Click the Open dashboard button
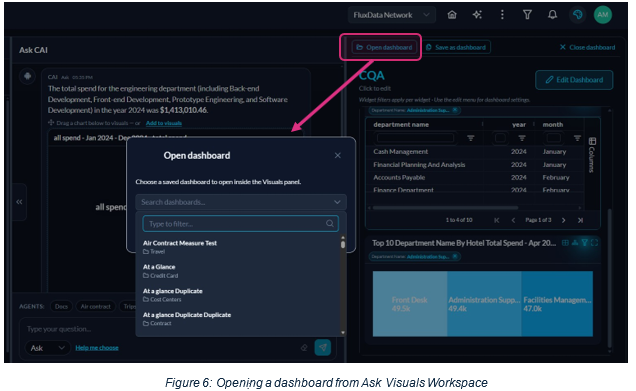This screenshot has width=636, height=391. pyautogui.click(x=384, y=47)
